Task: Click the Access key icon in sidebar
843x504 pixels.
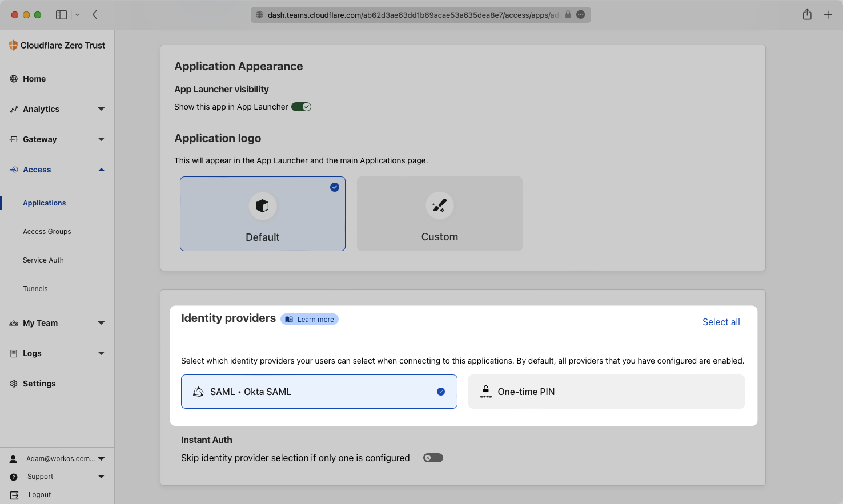Action: click(14, 170)
